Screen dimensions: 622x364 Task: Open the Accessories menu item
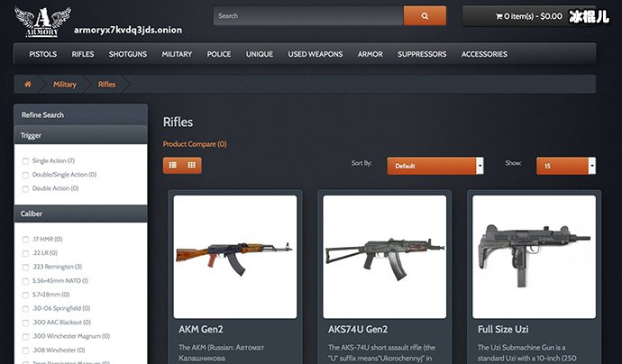(x=484, y=54)
